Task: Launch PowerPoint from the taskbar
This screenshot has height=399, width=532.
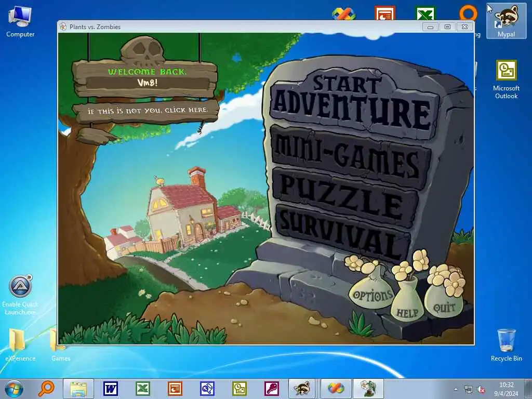Action: click(175, 389)
